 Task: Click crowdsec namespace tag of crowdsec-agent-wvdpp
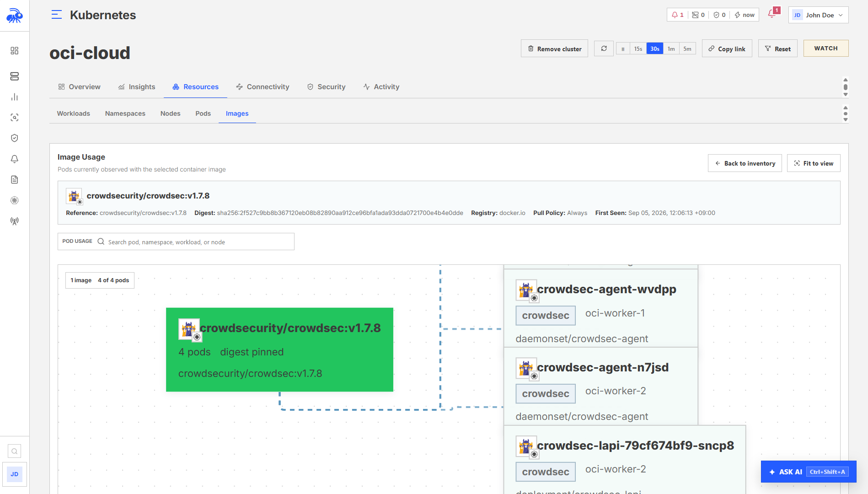(x=546, y=316)
